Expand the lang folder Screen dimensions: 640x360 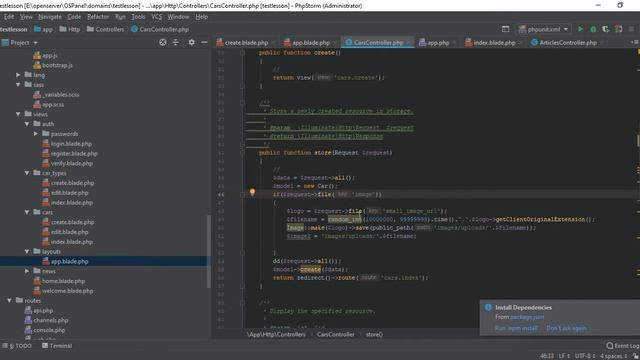[18, 75]
